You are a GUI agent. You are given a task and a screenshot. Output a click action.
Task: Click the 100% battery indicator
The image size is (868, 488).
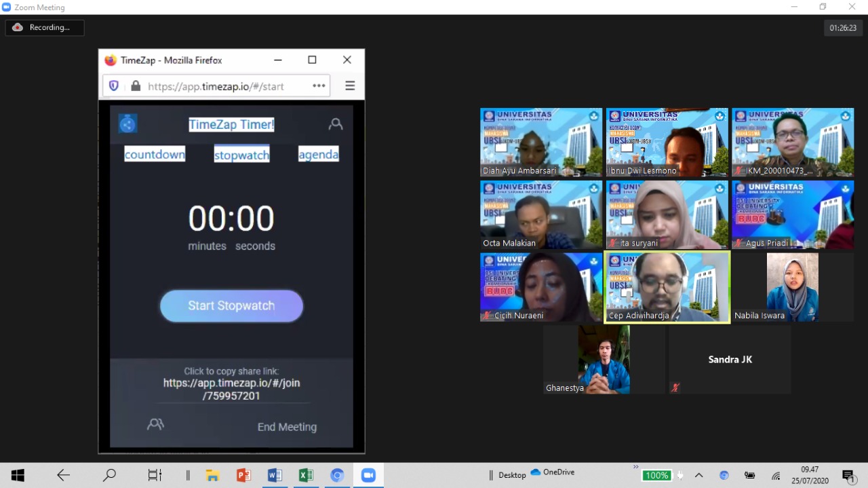[656, 475]
